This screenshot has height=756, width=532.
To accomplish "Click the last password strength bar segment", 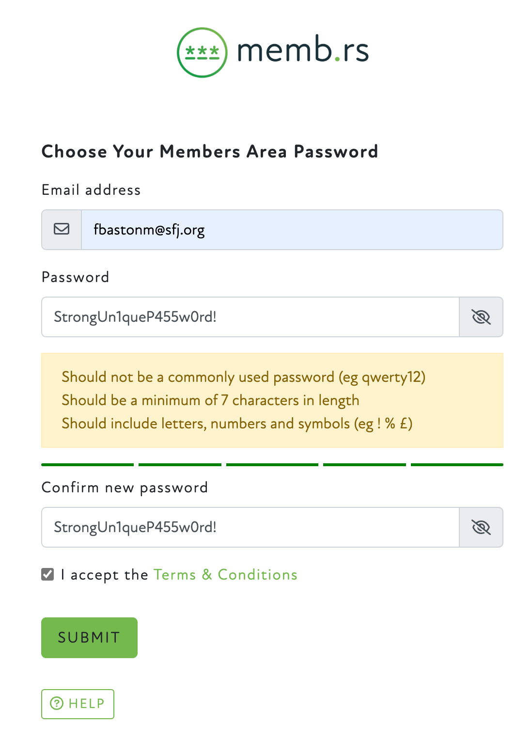I will (x=457, y=465).
